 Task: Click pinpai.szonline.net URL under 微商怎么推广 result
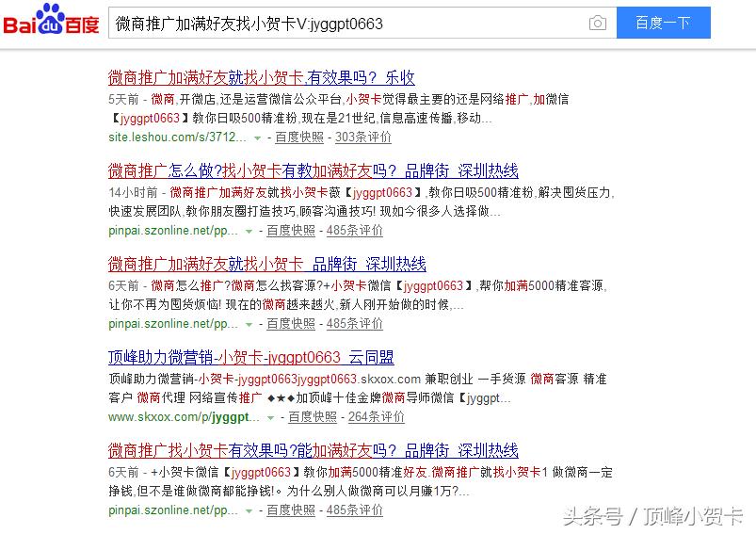[173, 324]
